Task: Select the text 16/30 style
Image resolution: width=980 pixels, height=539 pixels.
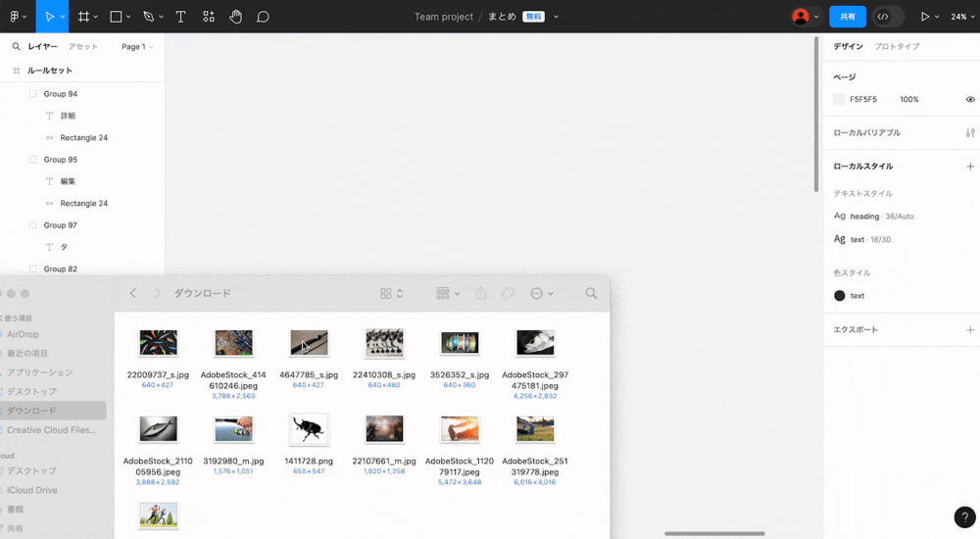Action: (862, 239)
